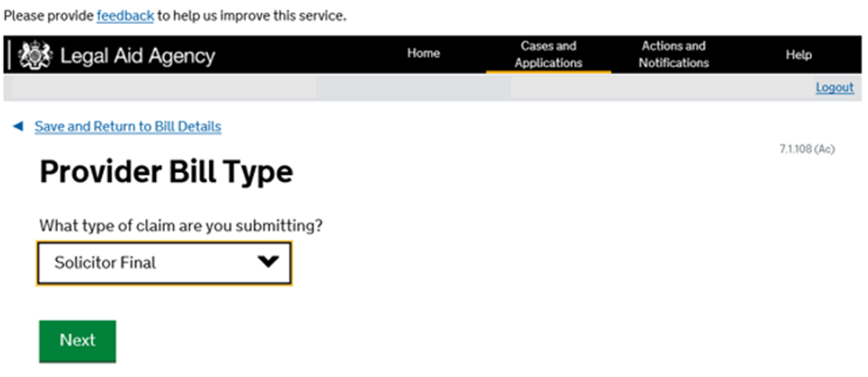The width and height of the screenshot is (868, 377).
Task: Go to the Home menu item
Action: [423, 53]
